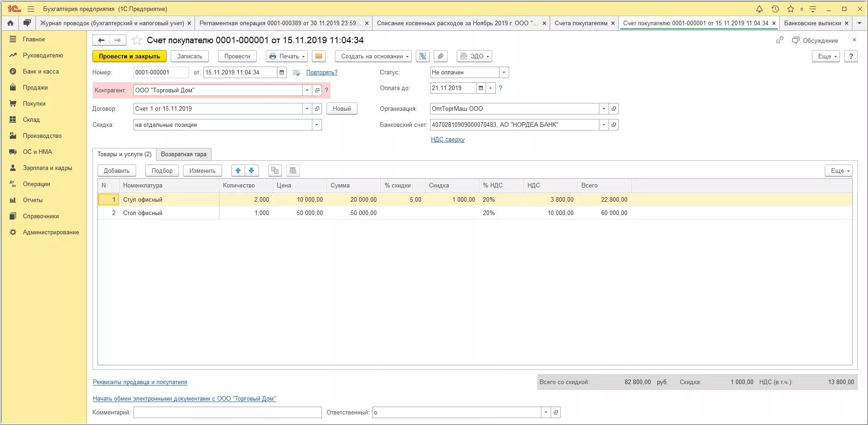Open Реквизиты продавца и покупателя link
Image resolution: width=868 pixels, height=425 pixels.
pos(140,382)
